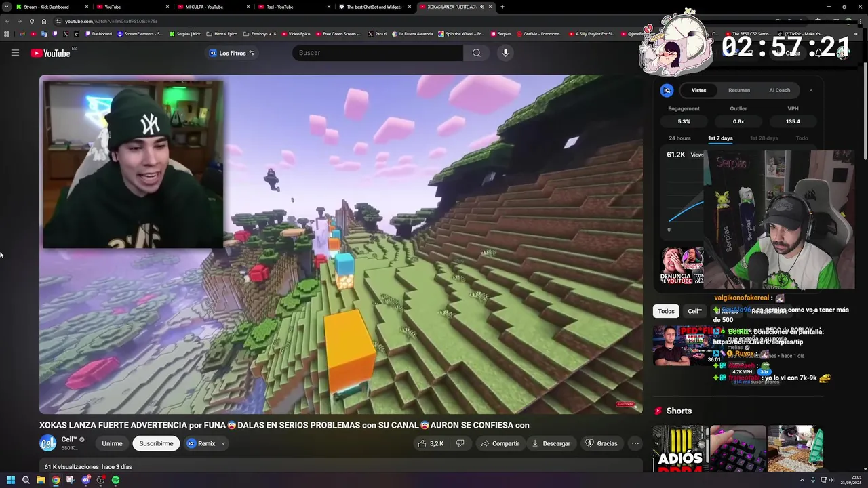
Task: Click the VPH 135.4 value
Action: tap(793, 121)
